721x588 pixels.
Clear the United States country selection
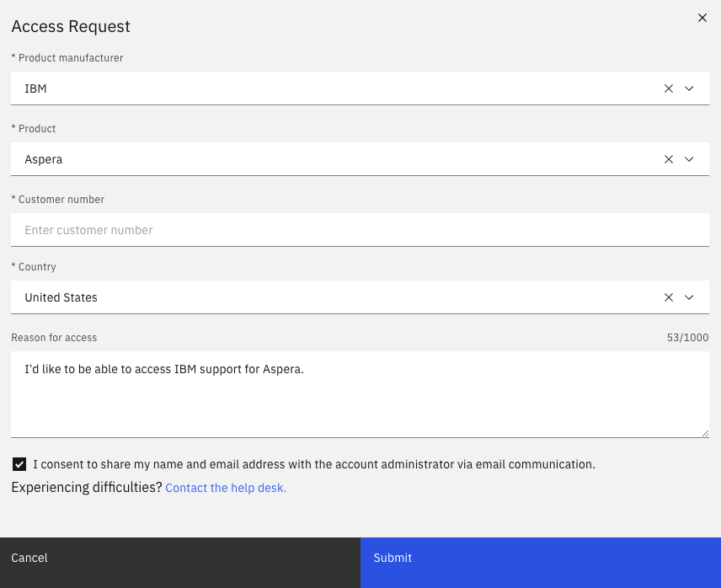(669, 297)
